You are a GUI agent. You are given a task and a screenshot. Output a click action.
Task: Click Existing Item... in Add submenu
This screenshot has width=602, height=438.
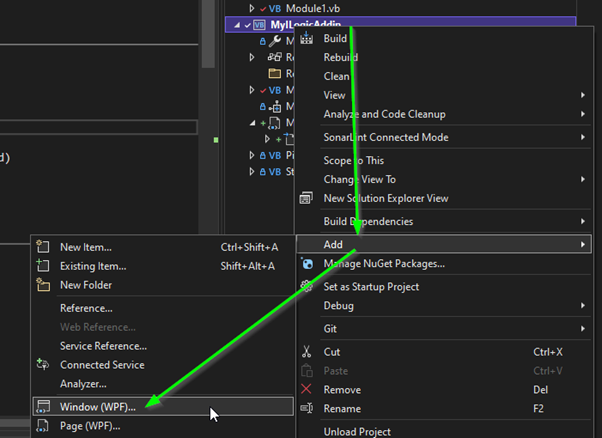93,267
